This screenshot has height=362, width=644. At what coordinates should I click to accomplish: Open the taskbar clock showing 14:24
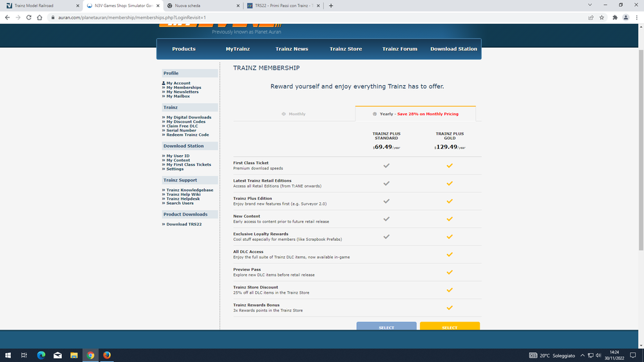pos(614,356)
